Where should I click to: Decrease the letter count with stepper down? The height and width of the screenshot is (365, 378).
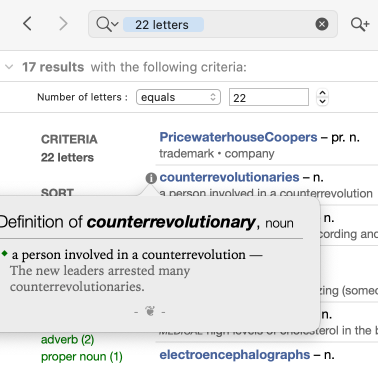coord(322,101)
